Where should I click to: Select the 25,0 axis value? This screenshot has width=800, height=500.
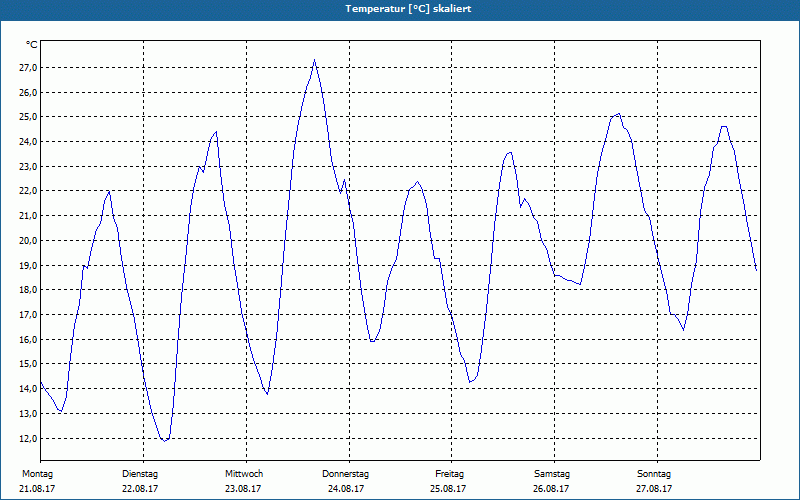point(27,117)
